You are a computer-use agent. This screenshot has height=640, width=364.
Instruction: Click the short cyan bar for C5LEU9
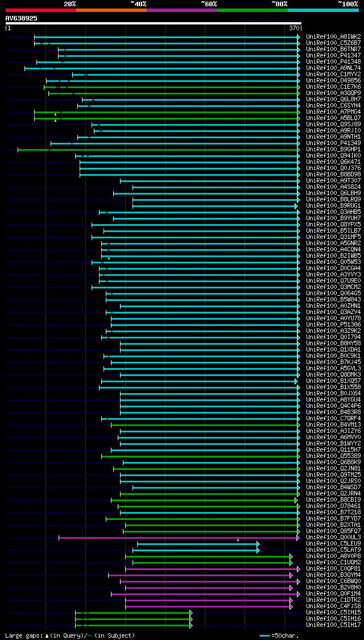coord(197,544)
